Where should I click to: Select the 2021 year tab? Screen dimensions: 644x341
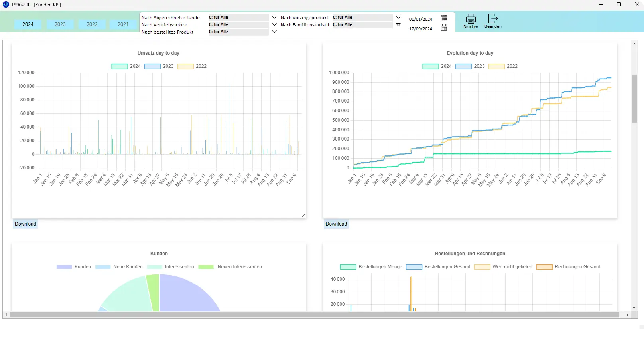point(123,24)
